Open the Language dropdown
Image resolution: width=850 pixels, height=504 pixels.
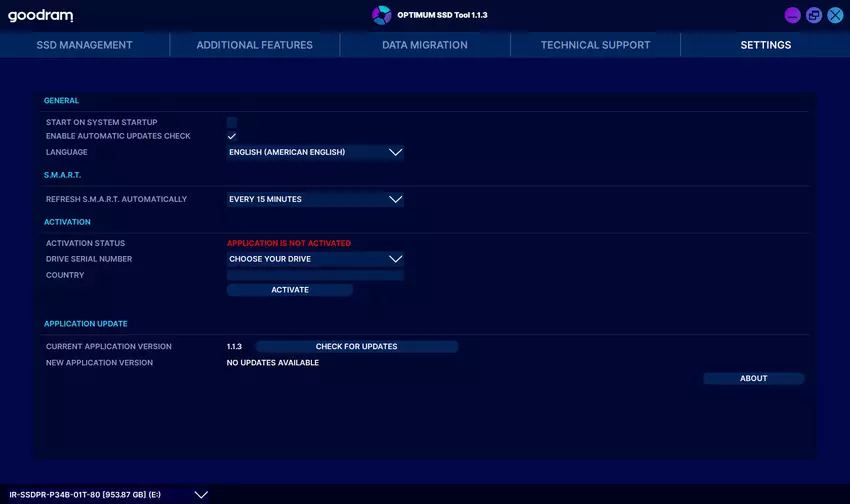315,152
